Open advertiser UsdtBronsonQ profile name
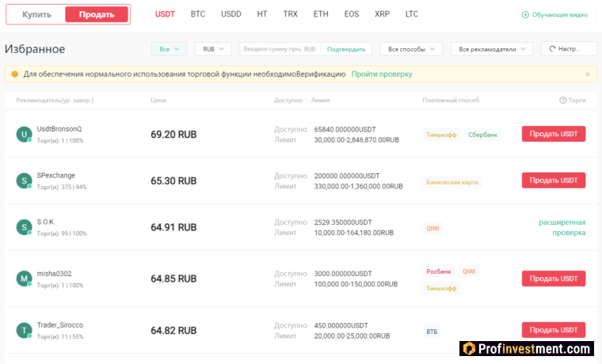The height and width of the screenshot is (364, 602). point(59,129)
